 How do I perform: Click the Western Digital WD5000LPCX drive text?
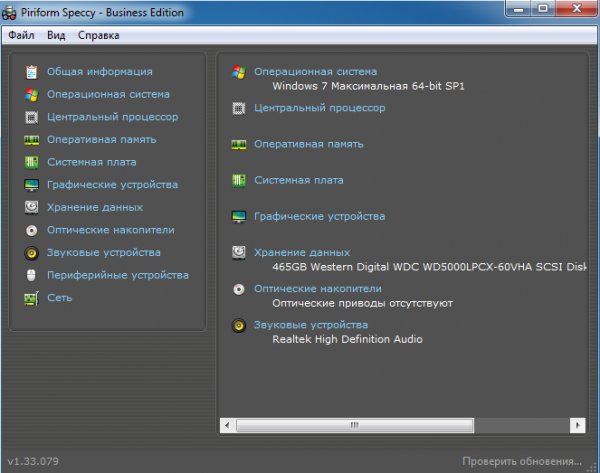coord(429,267)
